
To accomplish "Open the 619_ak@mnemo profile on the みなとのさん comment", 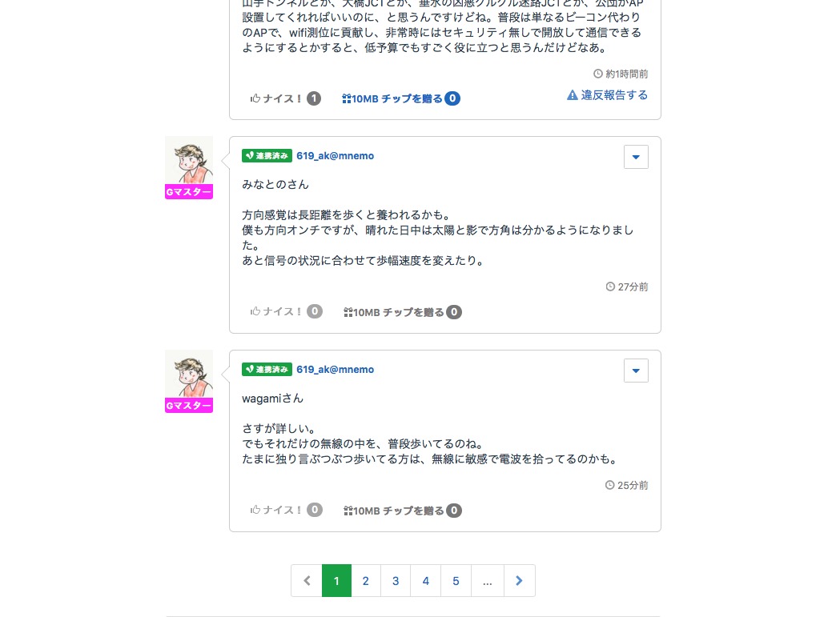I will (x=335, y=156).
